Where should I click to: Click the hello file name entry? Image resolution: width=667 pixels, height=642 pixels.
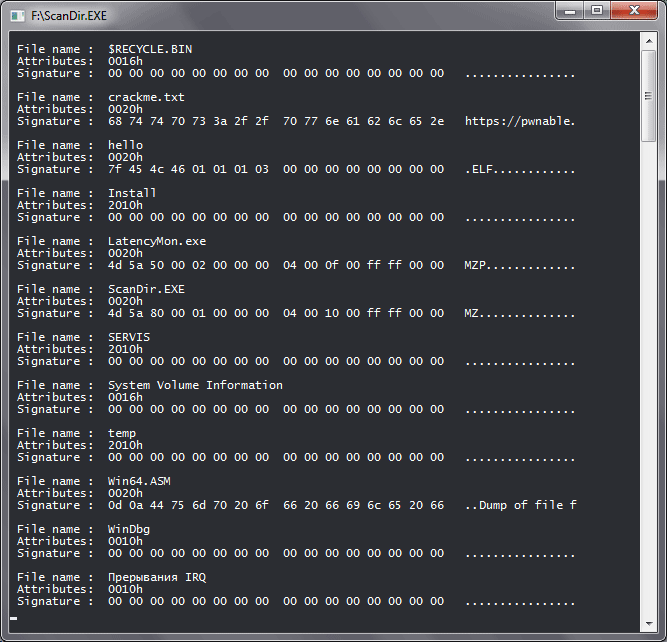125,145
